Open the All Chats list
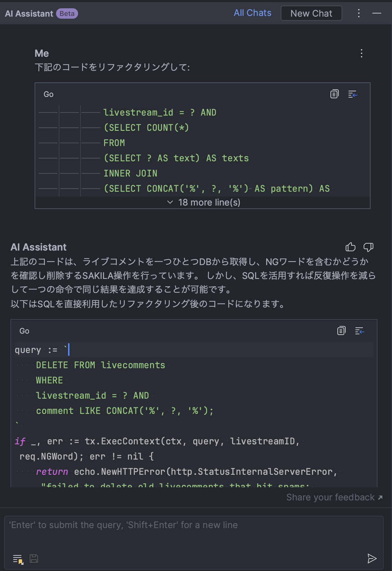This screenshot has width=392, height=571. pos(252,13)
